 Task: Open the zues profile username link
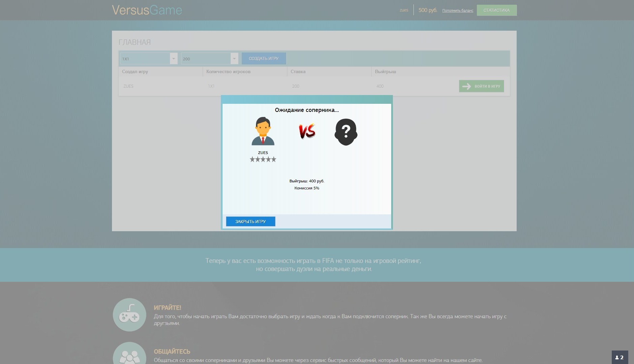coord(404,10)
